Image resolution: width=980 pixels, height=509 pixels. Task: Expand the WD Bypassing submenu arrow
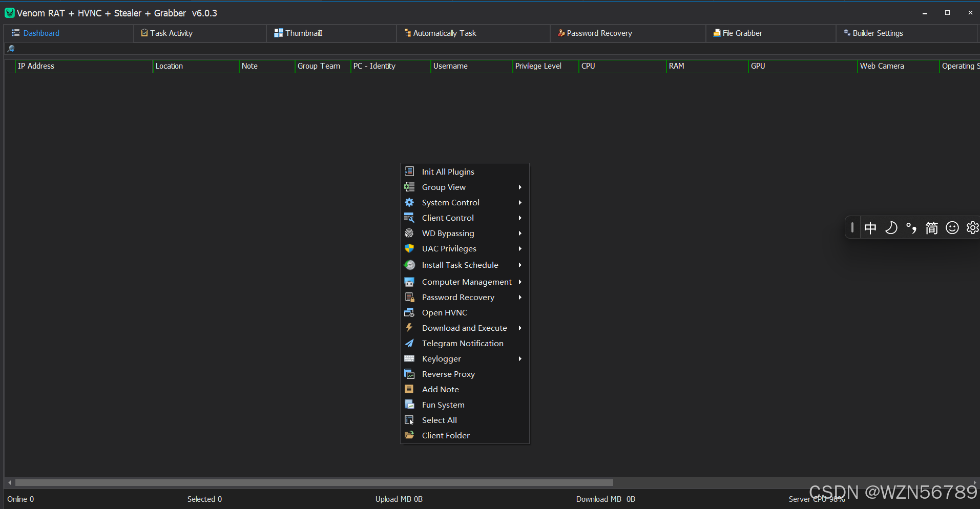520,233
